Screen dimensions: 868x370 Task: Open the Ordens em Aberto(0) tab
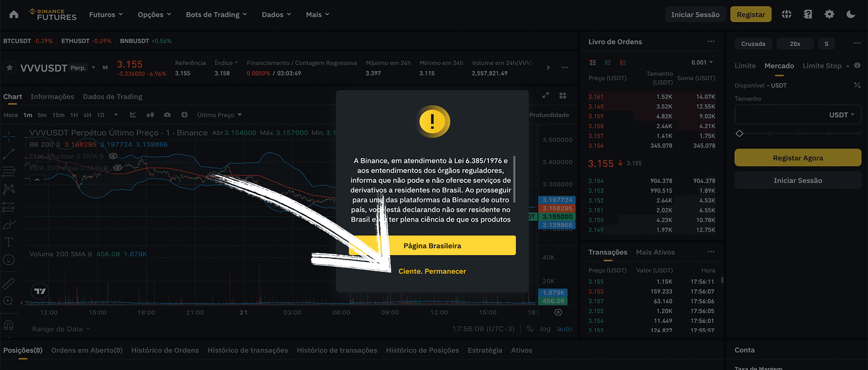coord(87,350)
